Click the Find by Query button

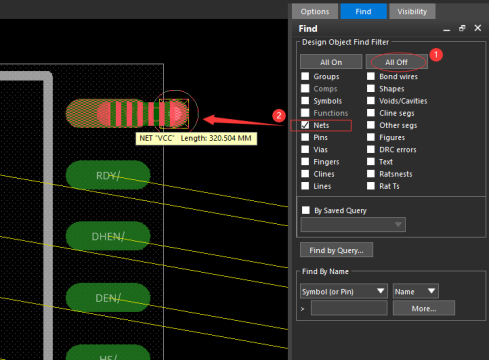[x=336, y=250]
